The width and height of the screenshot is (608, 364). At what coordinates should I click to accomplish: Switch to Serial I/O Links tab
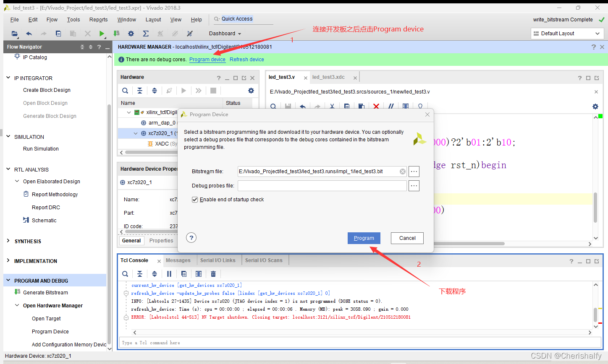coord(218,260)
